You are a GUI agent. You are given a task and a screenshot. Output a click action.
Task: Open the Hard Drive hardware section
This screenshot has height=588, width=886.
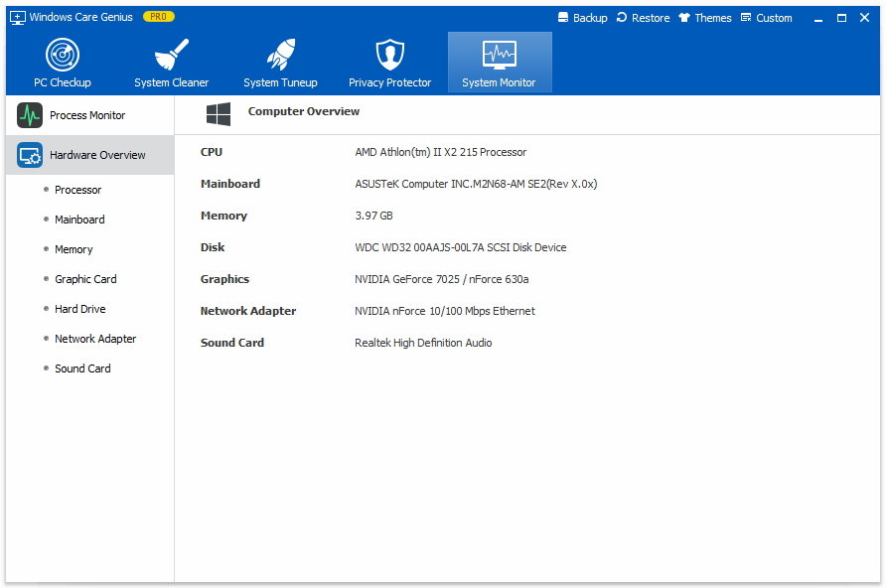pos(80,309)
